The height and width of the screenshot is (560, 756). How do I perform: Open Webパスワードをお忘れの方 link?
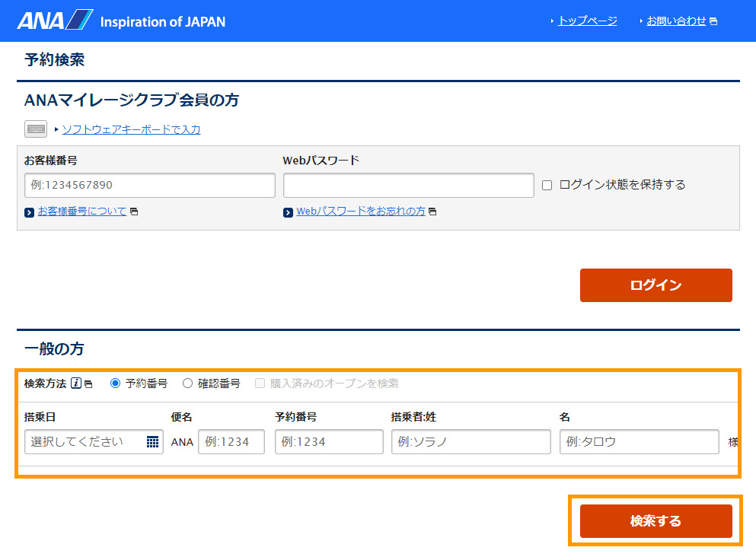click(x=361, y=211)
